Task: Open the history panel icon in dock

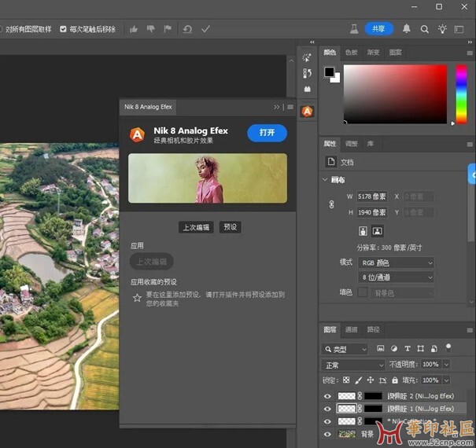Action: 307,73
